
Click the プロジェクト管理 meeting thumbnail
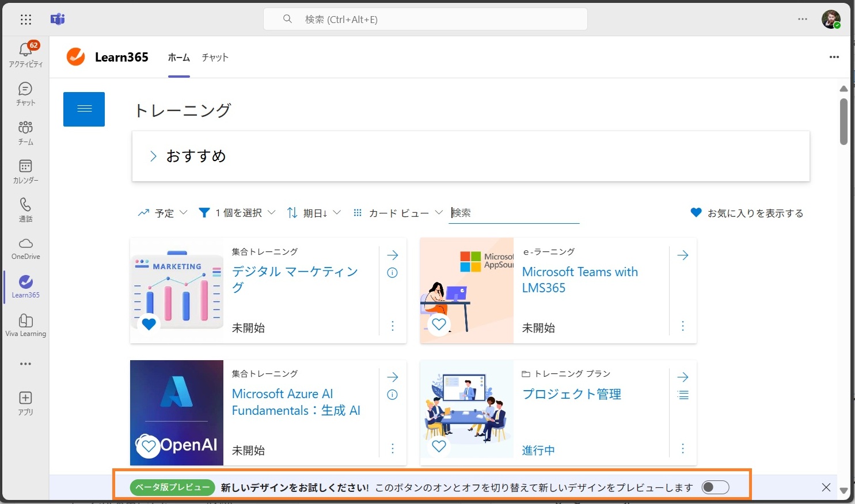pyautogui.click(x=466, y=413)
